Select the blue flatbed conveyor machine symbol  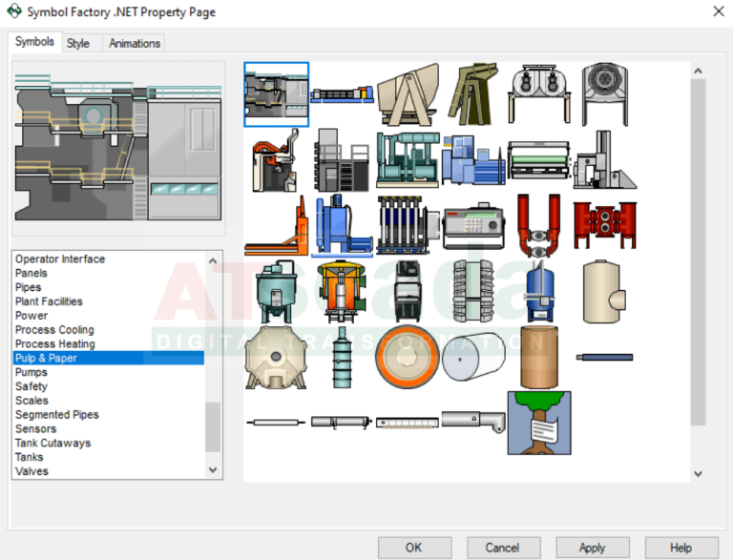(x=342, y=94)
